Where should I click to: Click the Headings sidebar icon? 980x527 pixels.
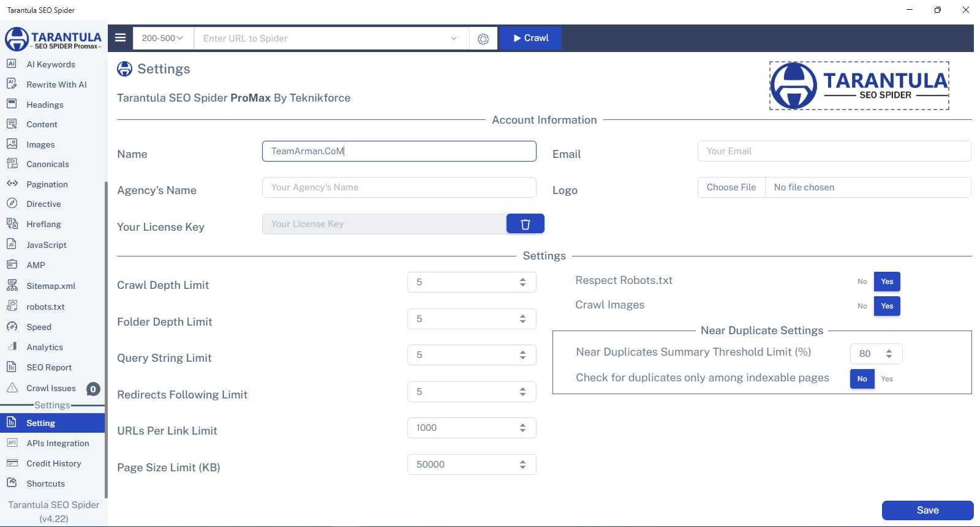point(12,104)
